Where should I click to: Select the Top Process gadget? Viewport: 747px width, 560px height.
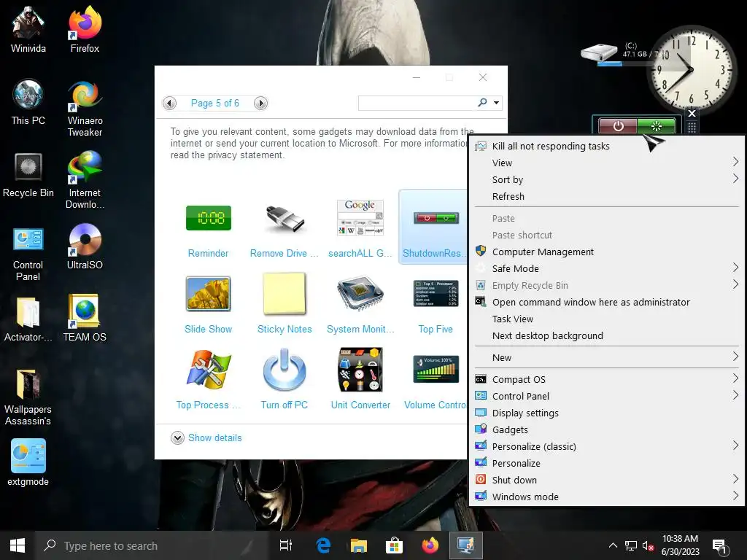coord(208,380)
